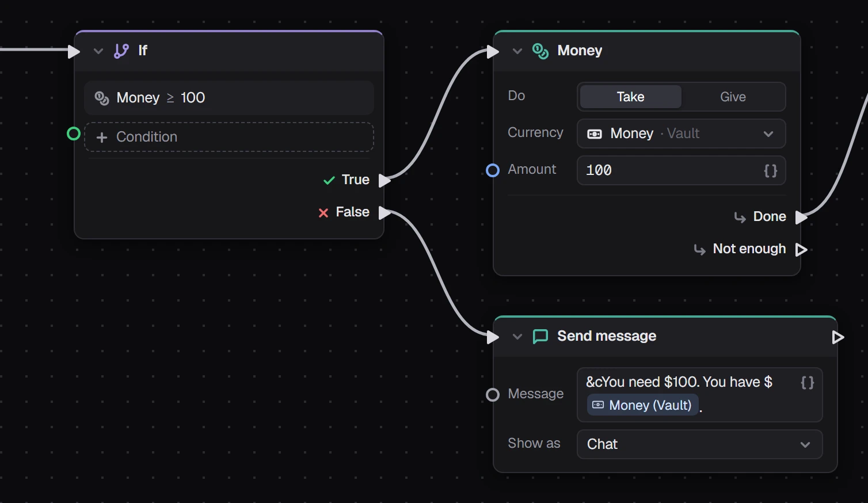Select the Give option

[733, 97]
